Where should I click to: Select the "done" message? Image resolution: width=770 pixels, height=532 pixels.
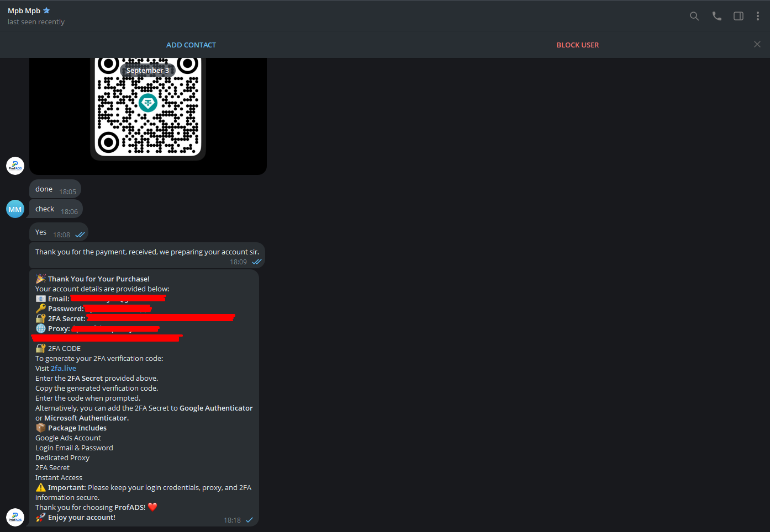pos(55,189)
